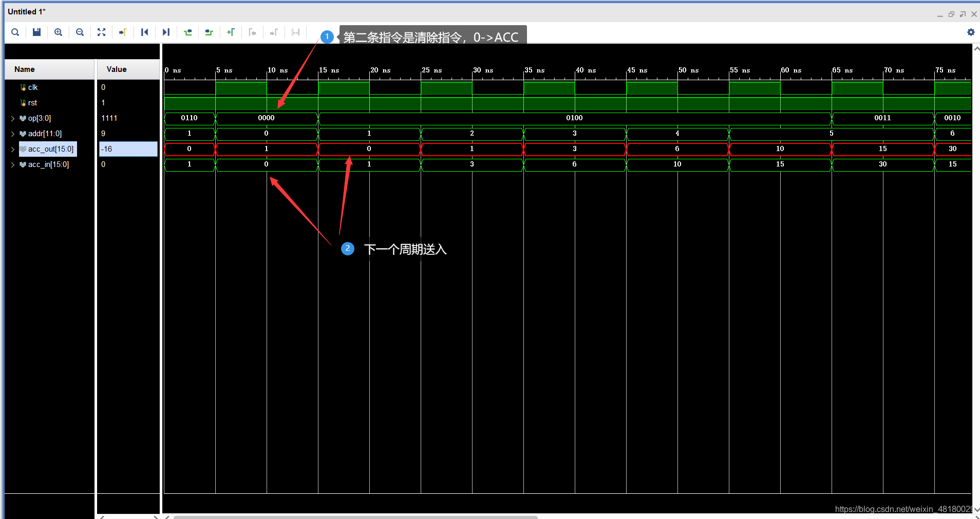Screen dimensions: 980x519
Task: Jump to previous transition
Action: point(187,32)
